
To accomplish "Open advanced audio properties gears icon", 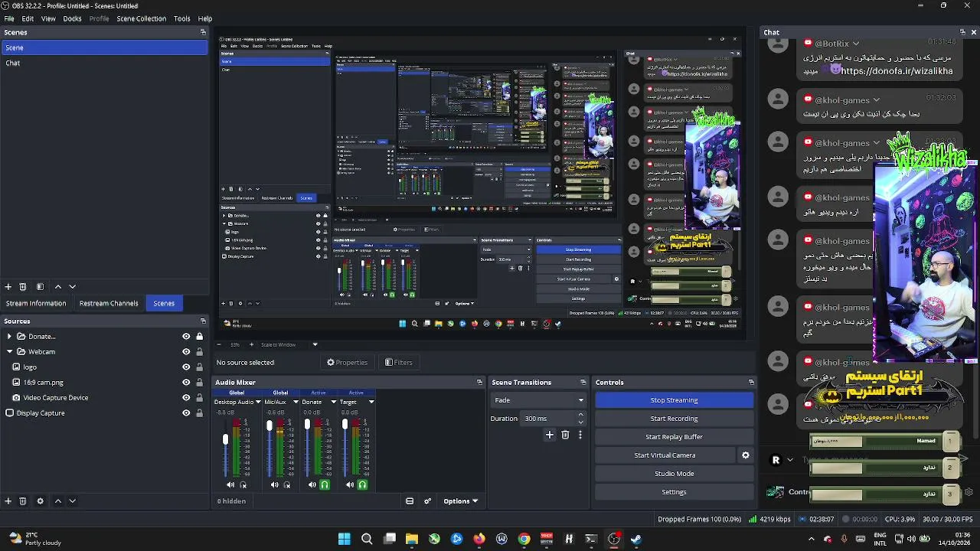I will [427, 501].
